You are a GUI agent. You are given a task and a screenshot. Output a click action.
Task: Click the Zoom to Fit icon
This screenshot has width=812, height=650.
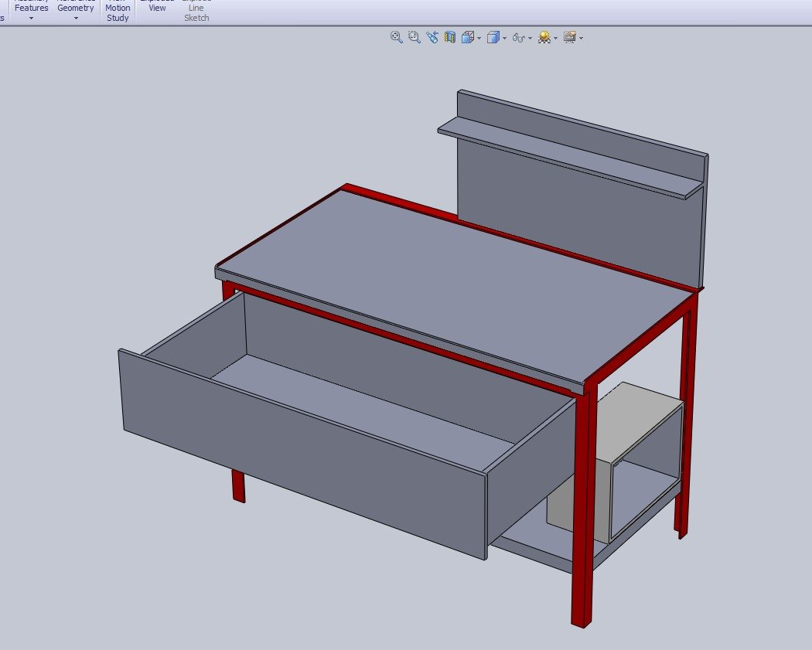(x=397, y=37)
